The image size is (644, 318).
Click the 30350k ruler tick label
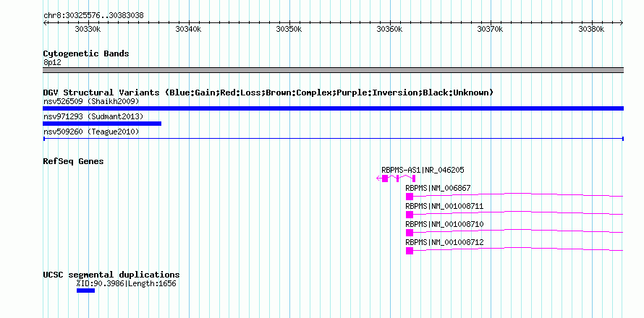(289, 29)
